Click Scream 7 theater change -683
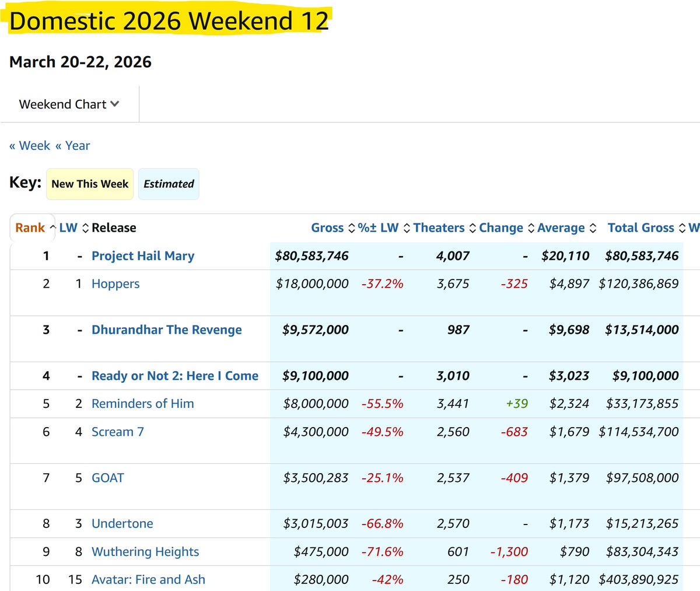The image size is (700, 591). [x=514, y=432]
